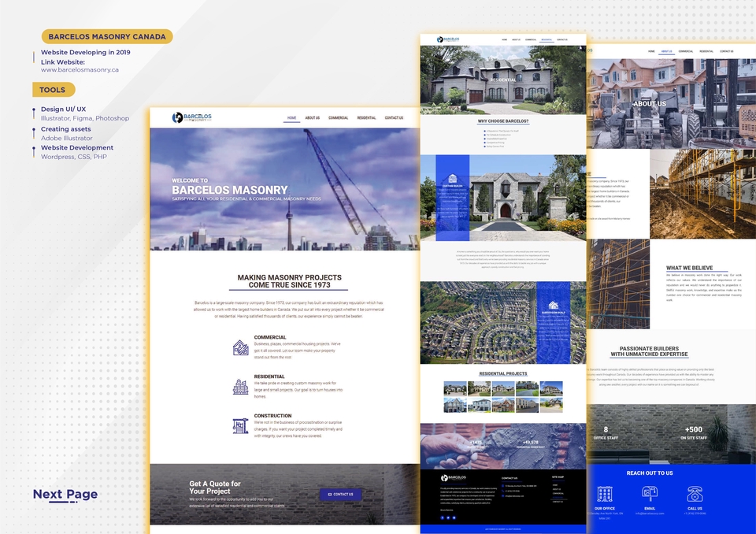Open the last thumbnail in the bottom Residential Projects row
The image size is (756, 534).
pyautogui.click(x=551, y=405)
